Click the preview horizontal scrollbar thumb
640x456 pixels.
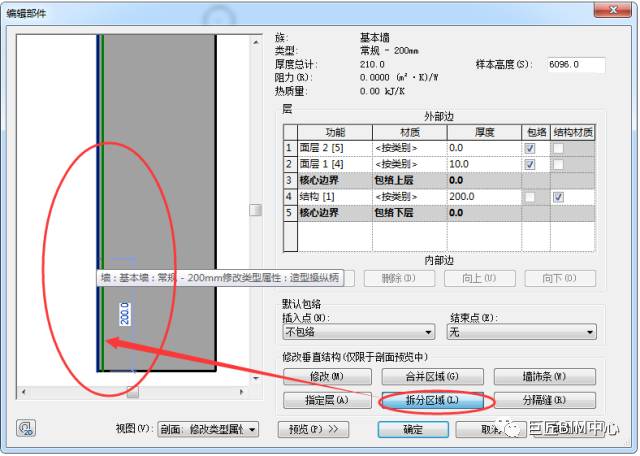pos(133,392)
